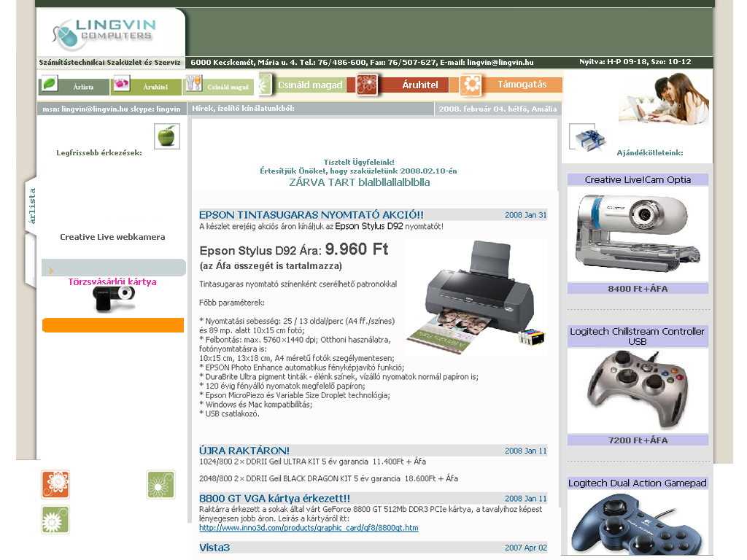Click the date on the ÚJRA RAKTÁRON! row
Screen dimensions: 747x560
point(525,451)
